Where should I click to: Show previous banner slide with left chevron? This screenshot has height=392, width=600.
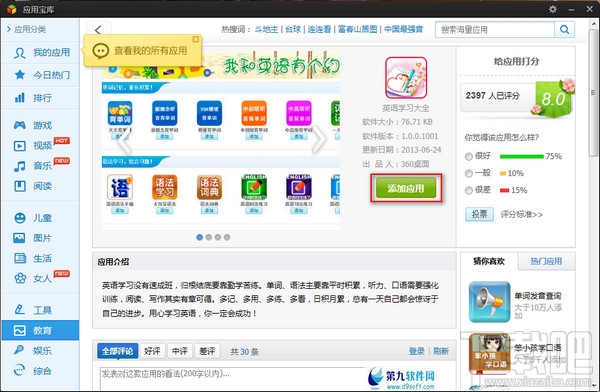pos(124,140)
